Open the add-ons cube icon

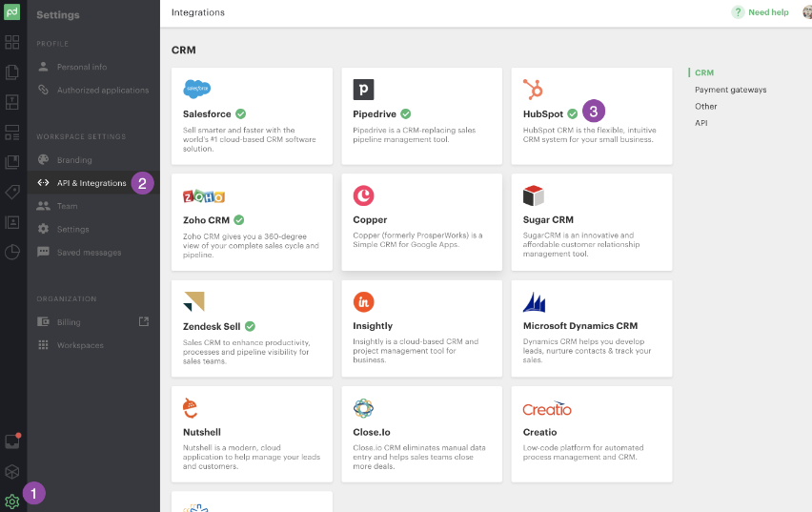pos(11,472)
